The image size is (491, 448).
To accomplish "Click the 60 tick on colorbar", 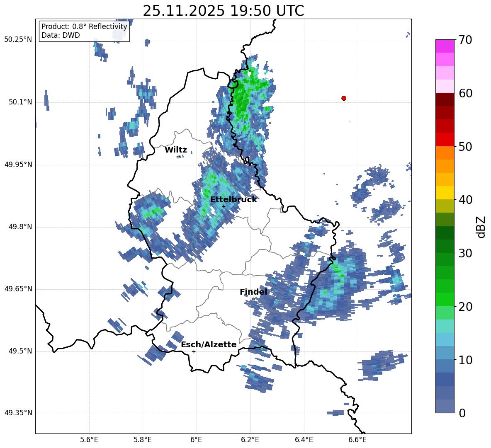I will [465, 93].
